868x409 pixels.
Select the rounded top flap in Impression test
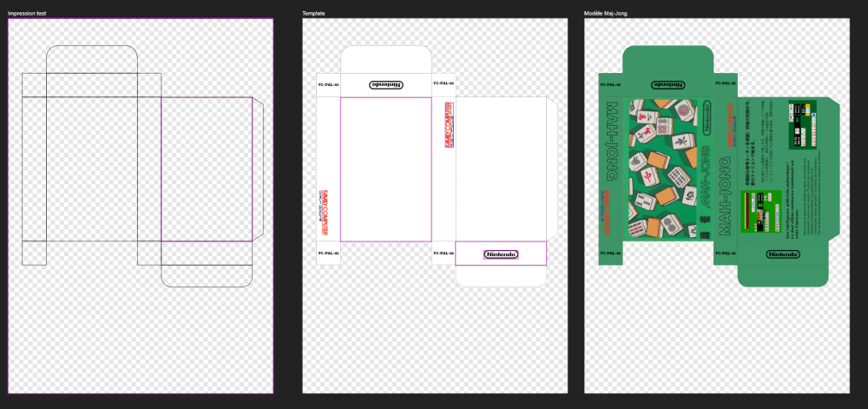pyautogui.click(x=92, y=59)
